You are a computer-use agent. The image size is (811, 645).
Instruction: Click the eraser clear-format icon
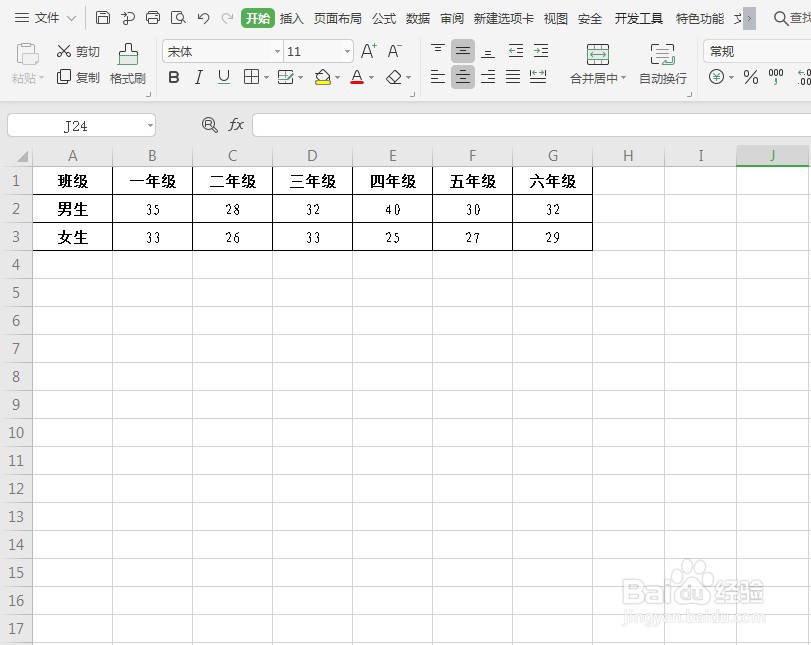click(x=394, y=78)
